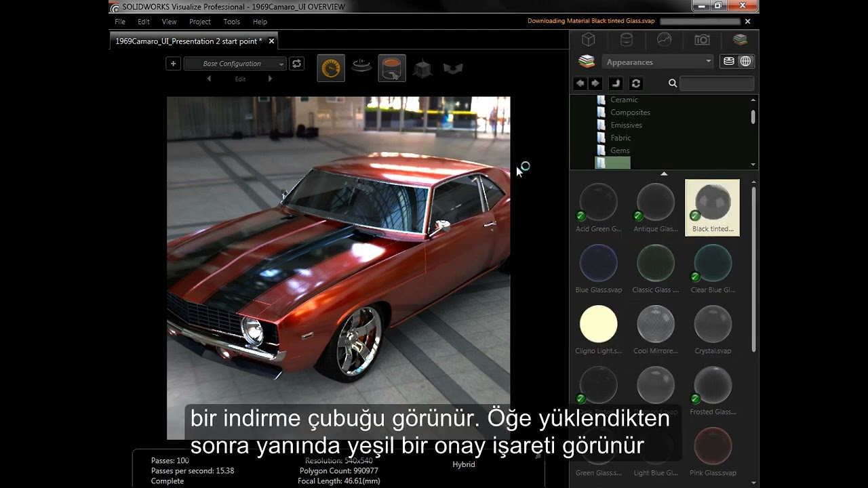Open the Libraries tab icon
The width and height of the screenshot is (868, 488).
[740, 40]
